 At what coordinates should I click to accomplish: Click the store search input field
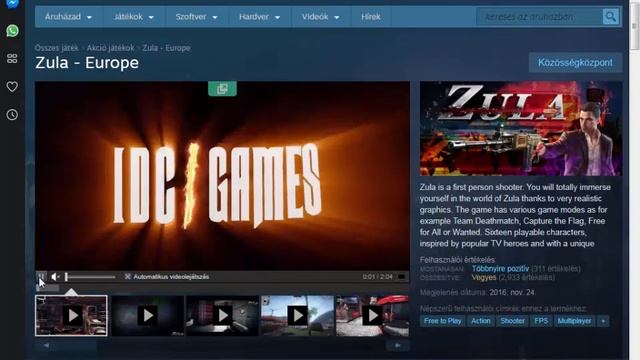pyautogui.click(x=539, y=17)
